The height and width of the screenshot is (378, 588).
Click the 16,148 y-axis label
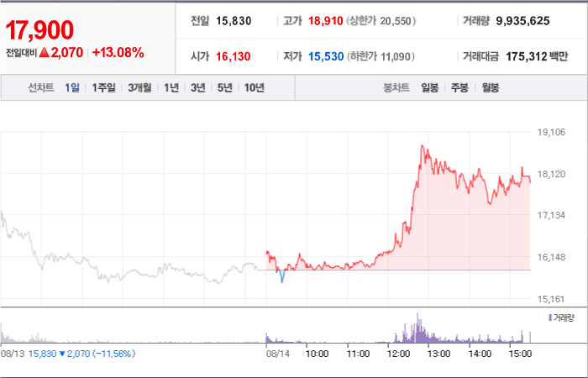(x=551, y=257)
